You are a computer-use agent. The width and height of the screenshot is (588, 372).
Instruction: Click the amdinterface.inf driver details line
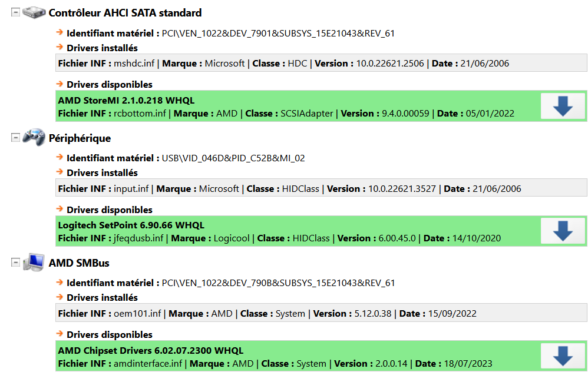click(275, 363)
